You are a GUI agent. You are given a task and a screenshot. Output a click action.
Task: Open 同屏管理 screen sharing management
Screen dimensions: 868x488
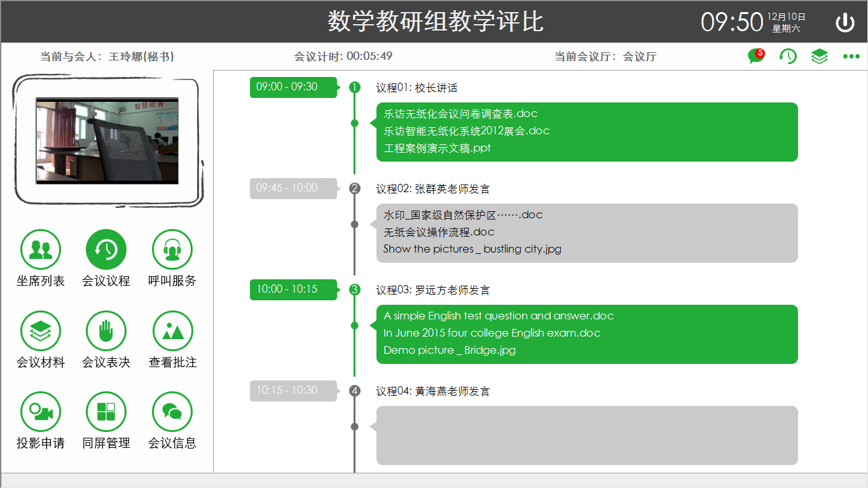coord(106,412)
